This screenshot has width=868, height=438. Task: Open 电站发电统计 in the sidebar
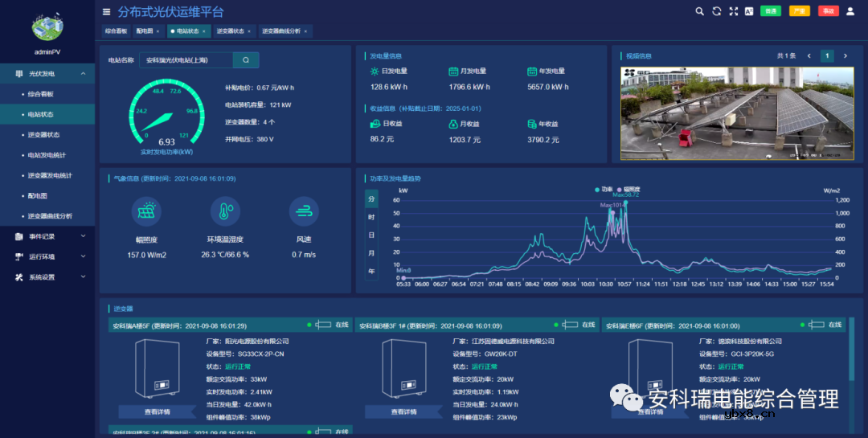point(47,155)
